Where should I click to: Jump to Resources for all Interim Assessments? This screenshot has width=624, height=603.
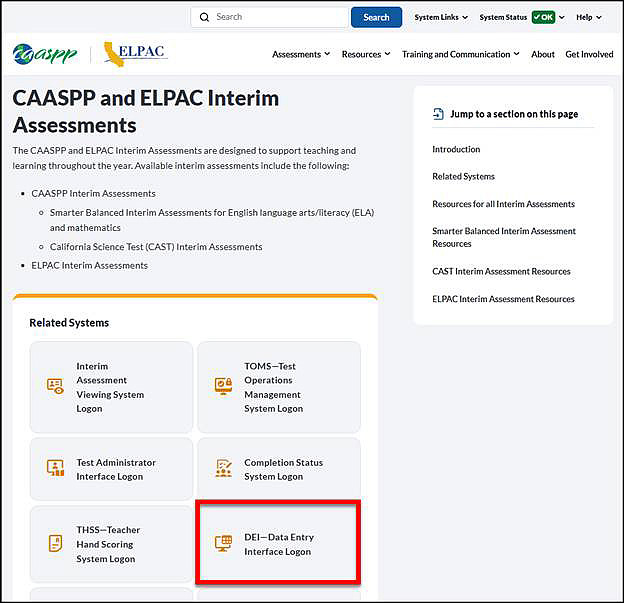[x=503, y=204]
